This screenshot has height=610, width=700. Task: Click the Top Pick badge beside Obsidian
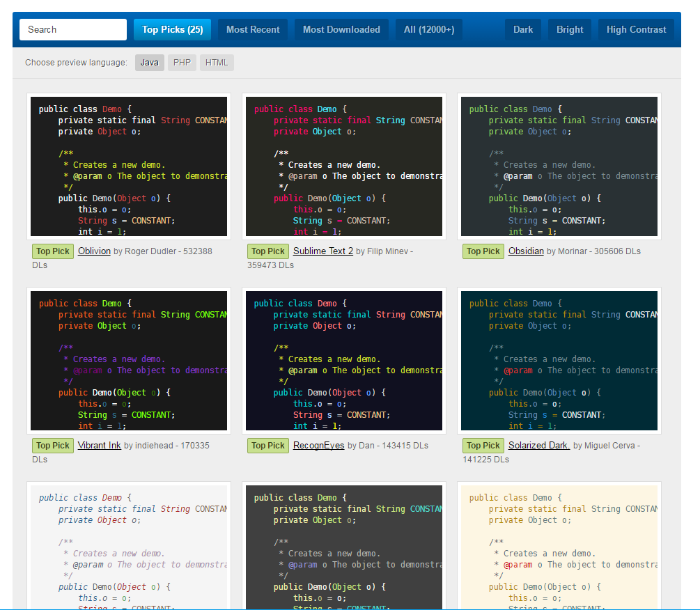[x=483, y=251]
